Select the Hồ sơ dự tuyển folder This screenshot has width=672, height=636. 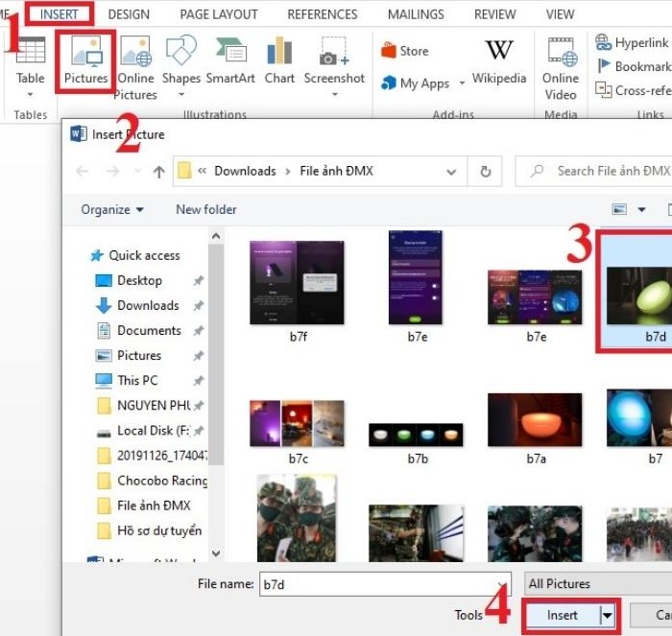tap(149, 530)
